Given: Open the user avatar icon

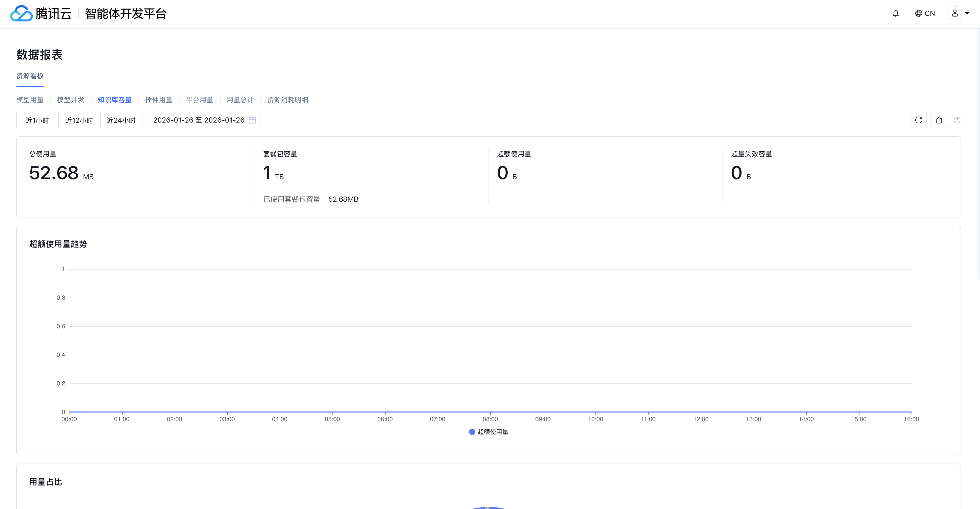Looking at the screenshot, I should [954, 14].
